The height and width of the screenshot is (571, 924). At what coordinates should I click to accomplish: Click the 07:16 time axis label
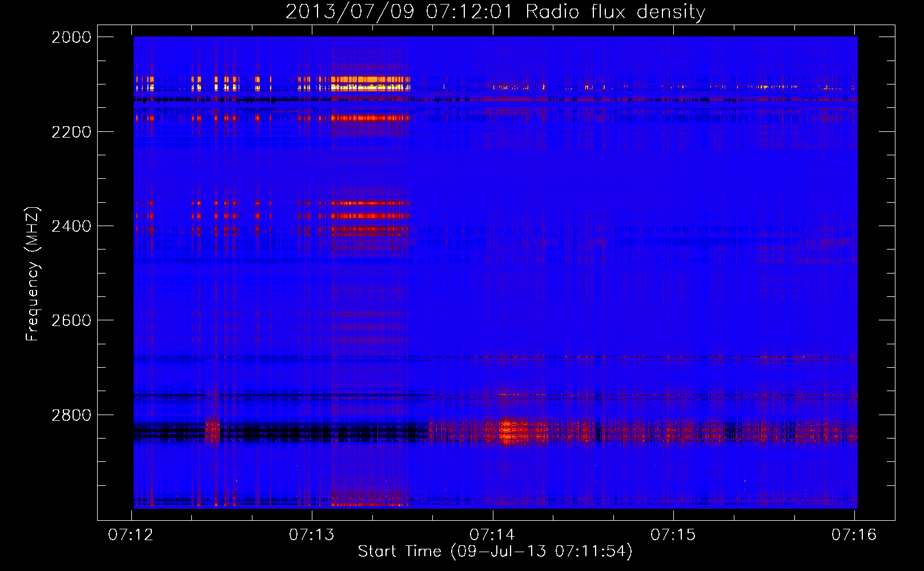[x=854, y=534]
